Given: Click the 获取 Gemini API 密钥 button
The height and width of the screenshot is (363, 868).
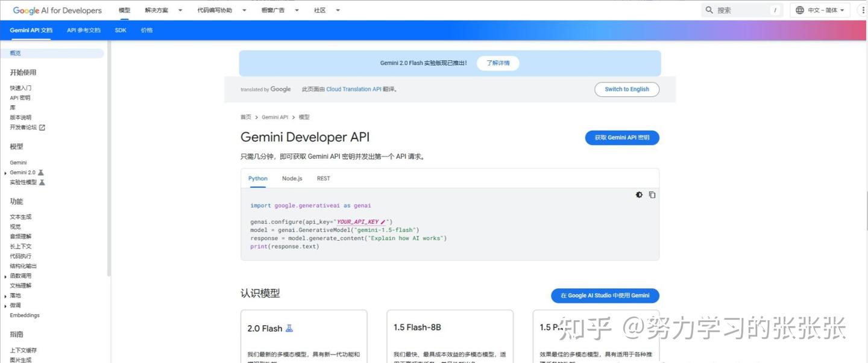Looking at the screenshot, I should 621,137.
